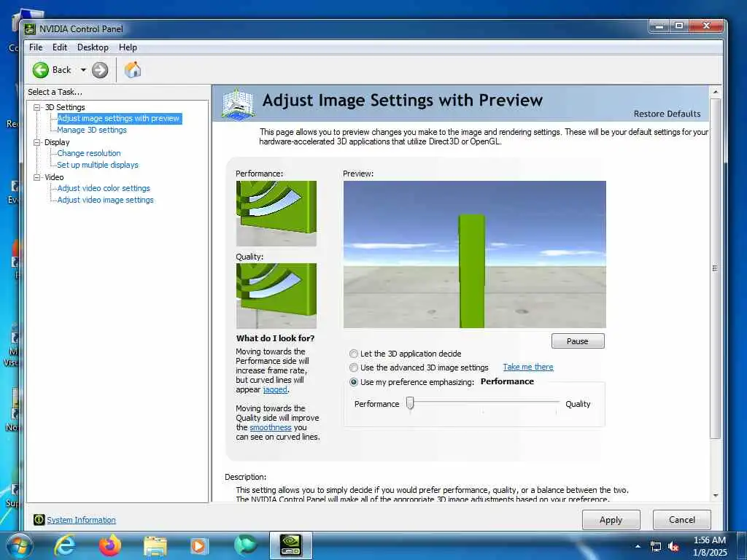The width and height of the screenshot is (747, 560).
Task: Open the Edit menu
Action: tap(60, 47)
